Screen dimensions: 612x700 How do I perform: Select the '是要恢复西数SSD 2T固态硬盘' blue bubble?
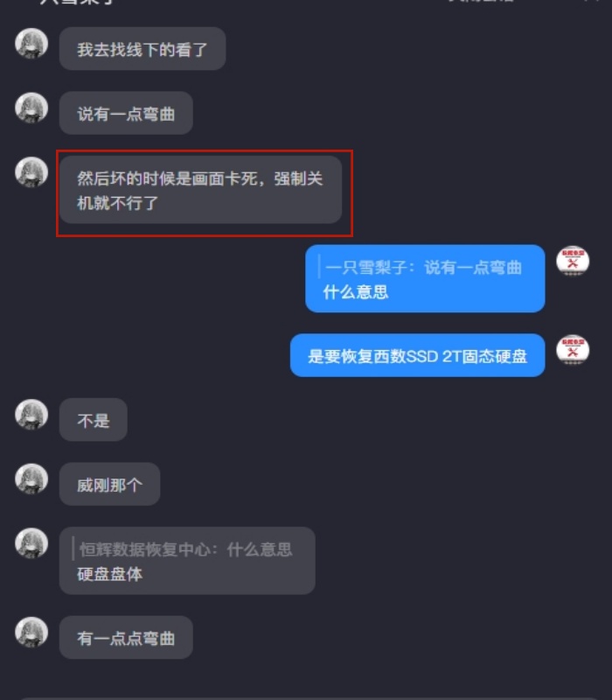[x=418, y=355]
